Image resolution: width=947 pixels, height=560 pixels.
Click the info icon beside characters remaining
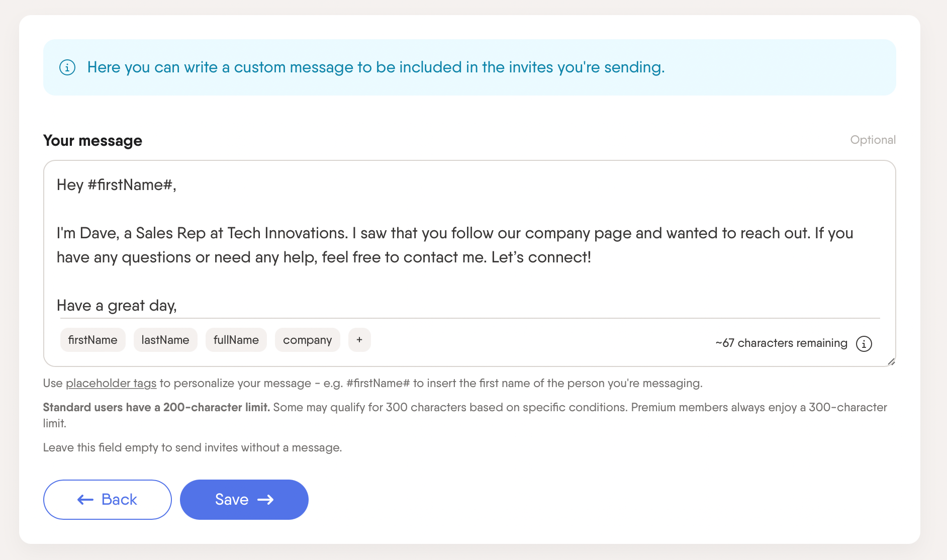[x=864, y=344]
